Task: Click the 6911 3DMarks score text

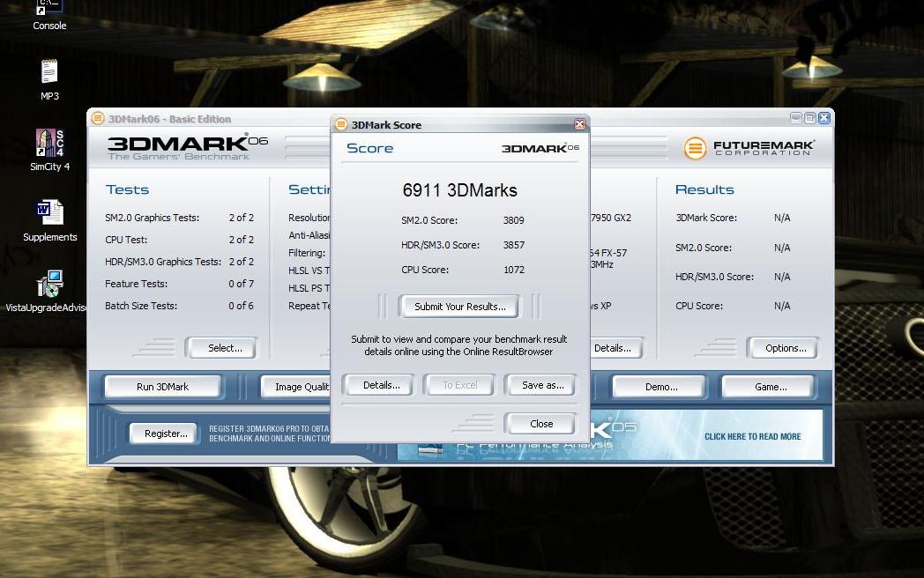Action: click(459, 190)
